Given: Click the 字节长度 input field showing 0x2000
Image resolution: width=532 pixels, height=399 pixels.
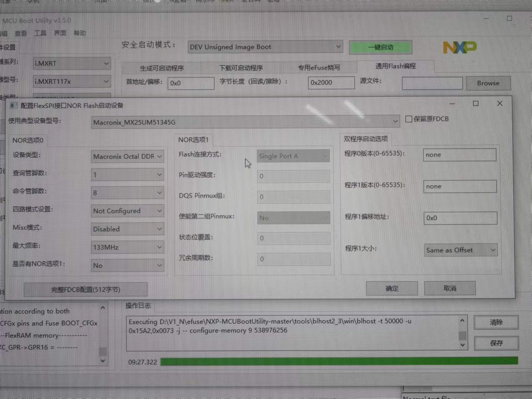Looking at the screenshot, I should pos(331,82).
